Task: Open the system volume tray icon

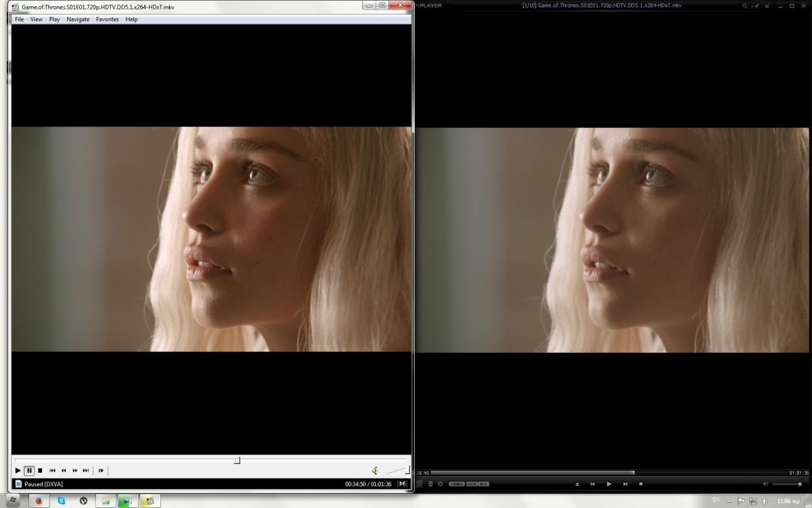Action: (x=765, y=501)
